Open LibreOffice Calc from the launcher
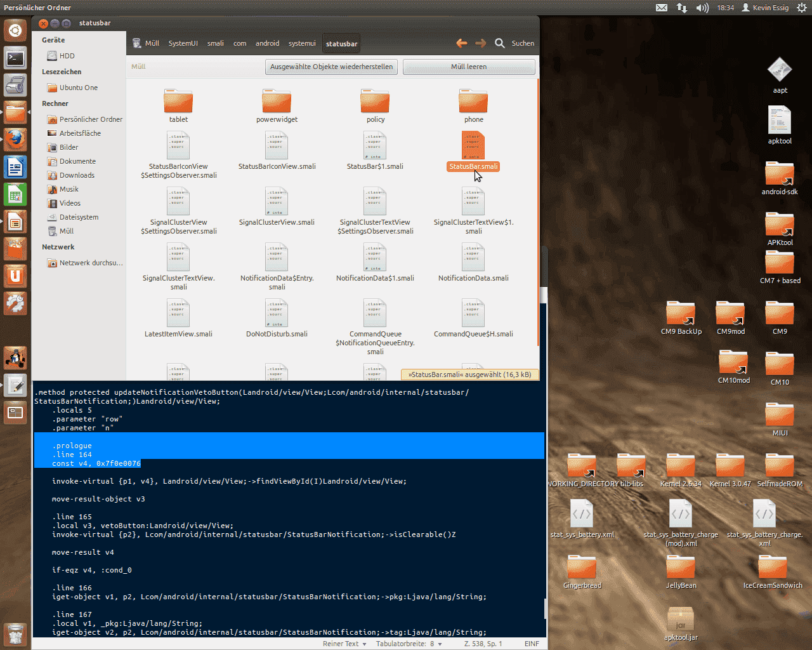The height and width of the screenshot is (650, 812). 15,195
